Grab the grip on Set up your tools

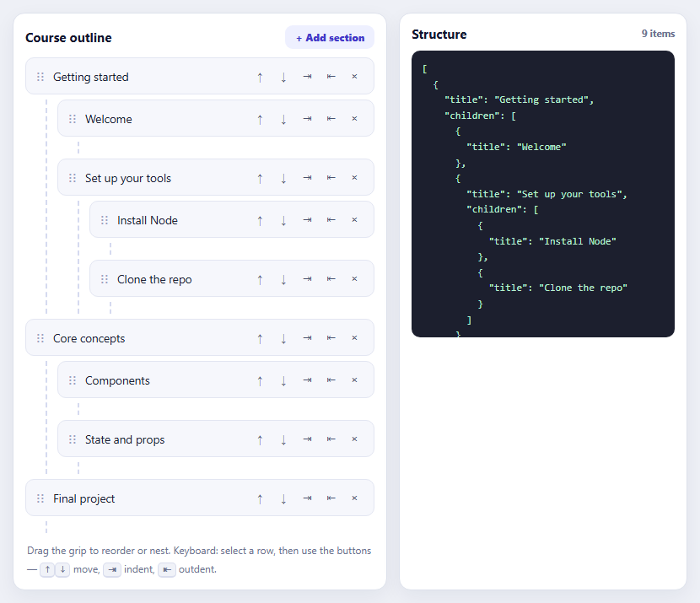[x=73, y=178]
